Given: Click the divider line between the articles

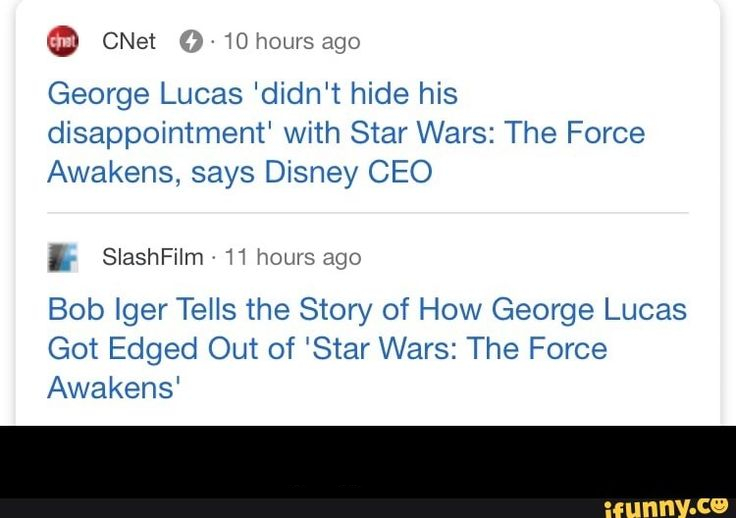Looking at the screenshot, I should [x=368, y=213].
